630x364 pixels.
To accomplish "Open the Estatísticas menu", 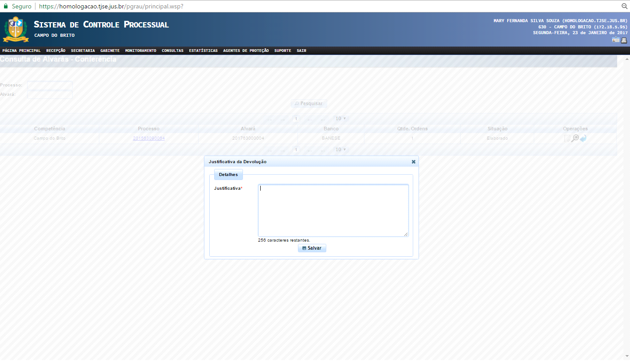I will [x=203, y=51].
